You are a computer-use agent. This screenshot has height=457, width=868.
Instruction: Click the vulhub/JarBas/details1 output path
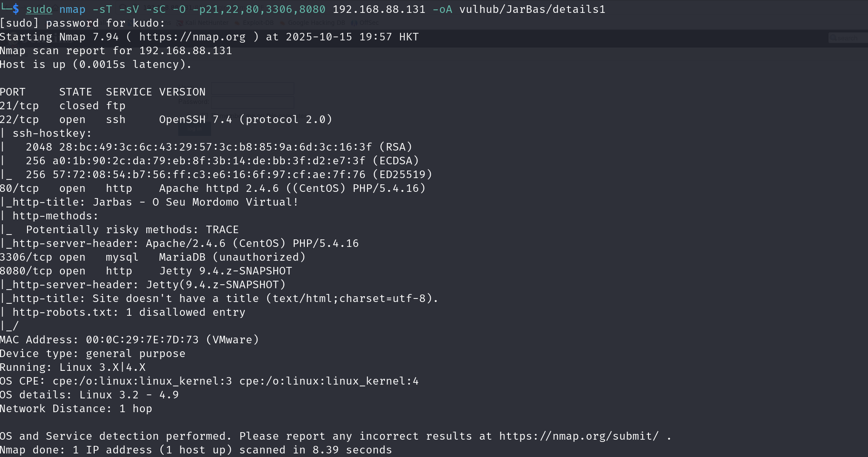[532, 9]
